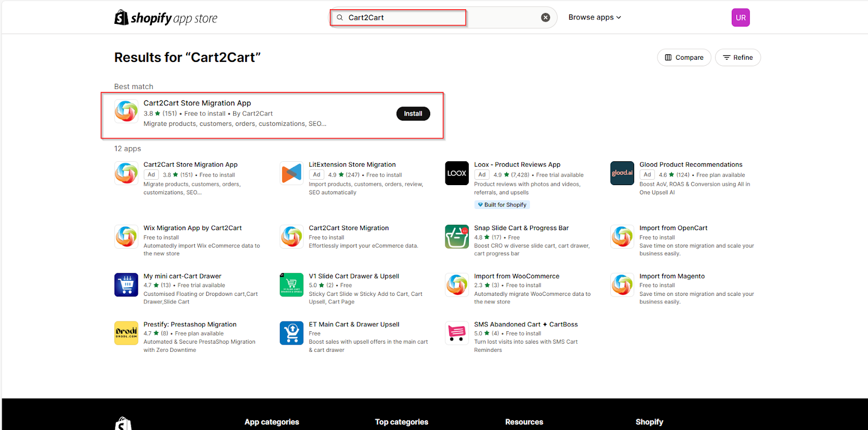Open the Cart2Cart Store Migration icon, second row

point(291,237)
